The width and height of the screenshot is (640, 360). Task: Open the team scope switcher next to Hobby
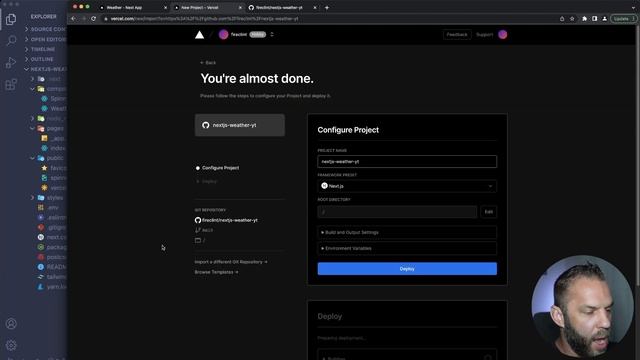[272, 35]
